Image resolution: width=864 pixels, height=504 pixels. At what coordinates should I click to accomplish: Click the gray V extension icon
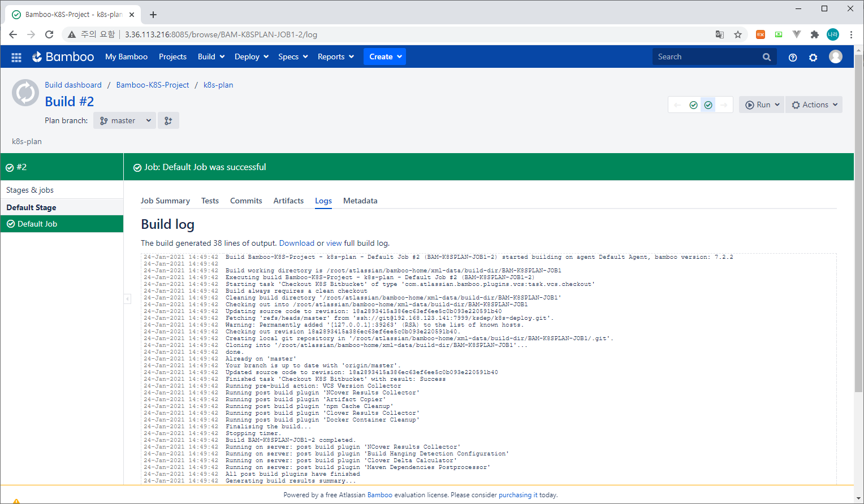[797, 34]
